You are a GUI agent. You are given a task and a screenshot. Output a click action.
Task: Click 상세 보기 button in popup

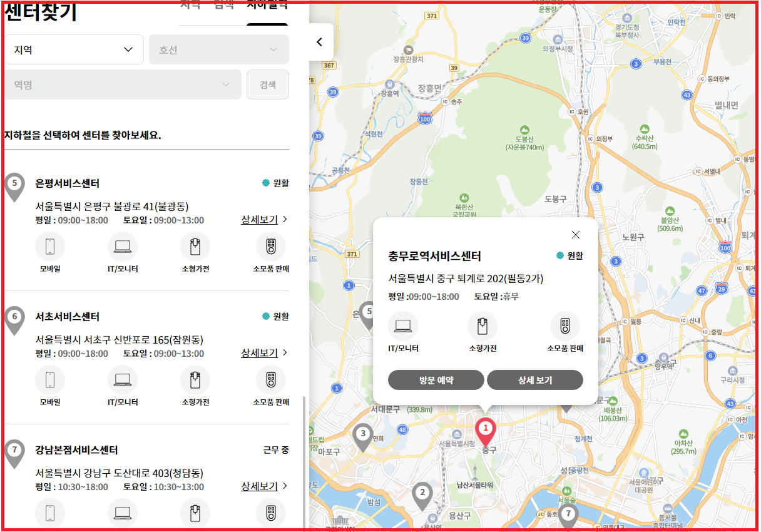pyautogui.click(x=535, y=380)
